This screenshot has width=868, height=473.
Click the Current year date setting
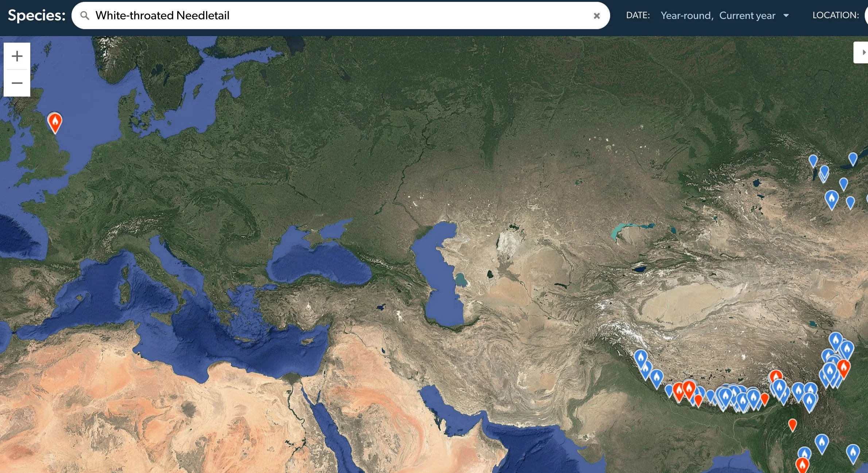pyautogui.click(x=747, y=16)
